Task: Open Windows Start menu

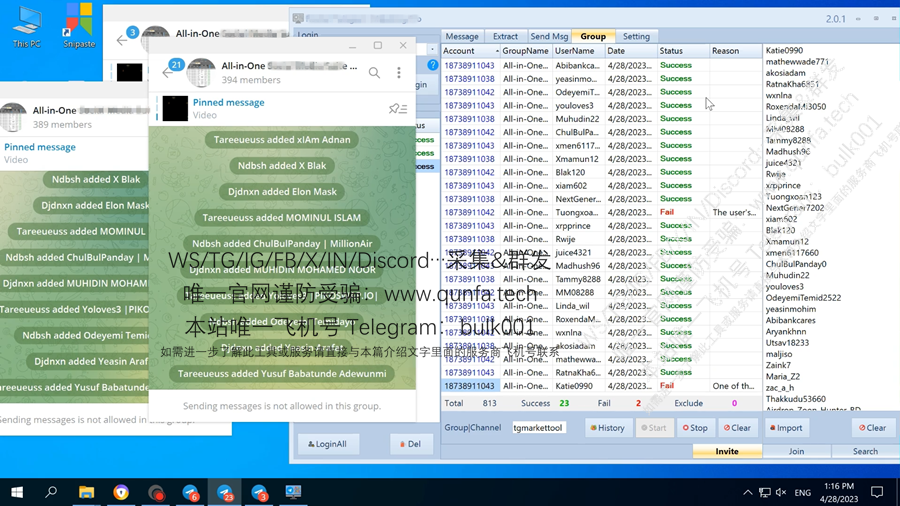Action: coord(17,492)
